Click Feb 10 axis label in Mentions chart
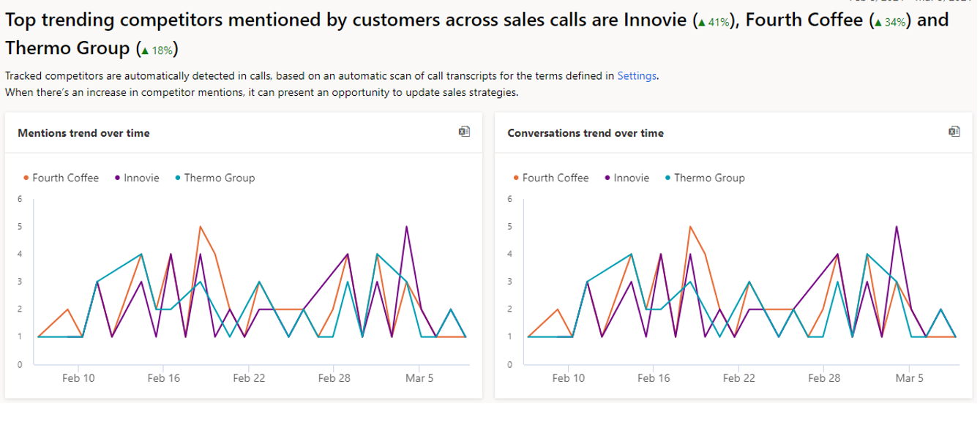 (78, 378)
